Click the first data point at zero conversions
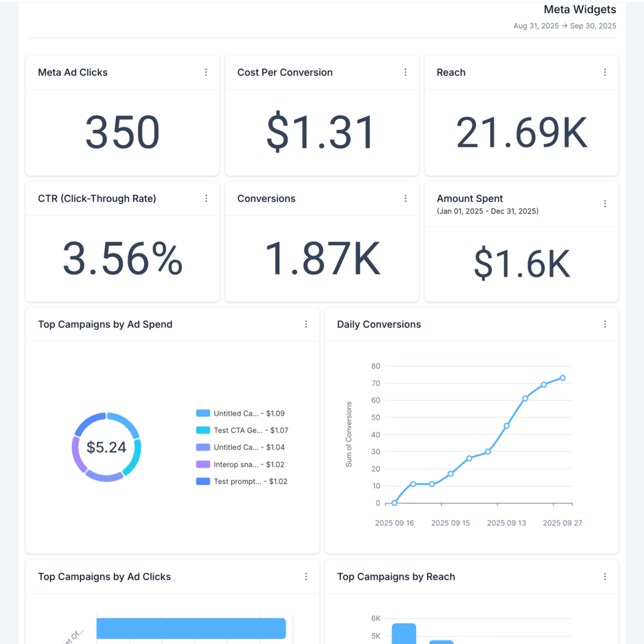Image resolution: width=644 pixels, height=644 pixels. click(395, 503)
